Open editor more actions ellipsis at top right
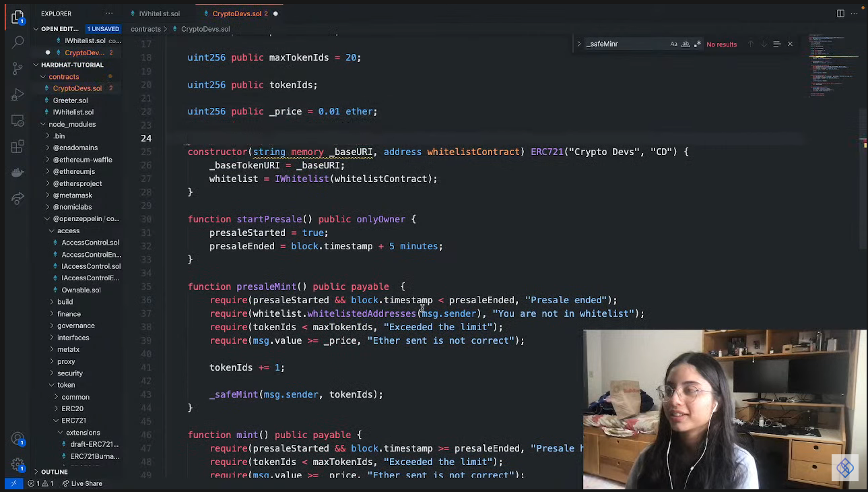868x492 pixels. tap(856, 13)
